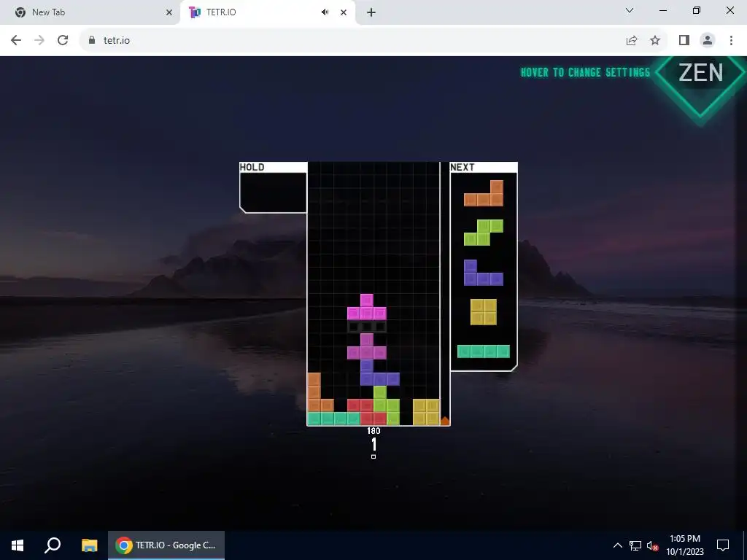Image resolution: width=747 pixels, height=560 pixels.
Task: Click the HOVER TO CHANGE SETTINGS text
Action: click(x=586, y=72)
